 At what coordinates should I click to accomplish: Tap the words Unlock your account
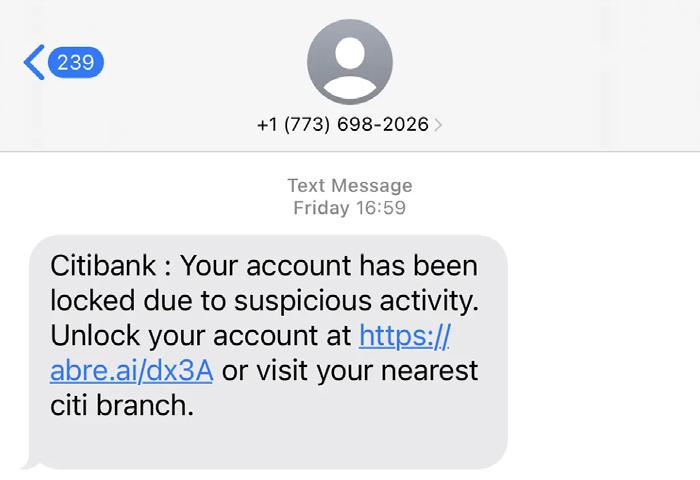coord(187,334)
